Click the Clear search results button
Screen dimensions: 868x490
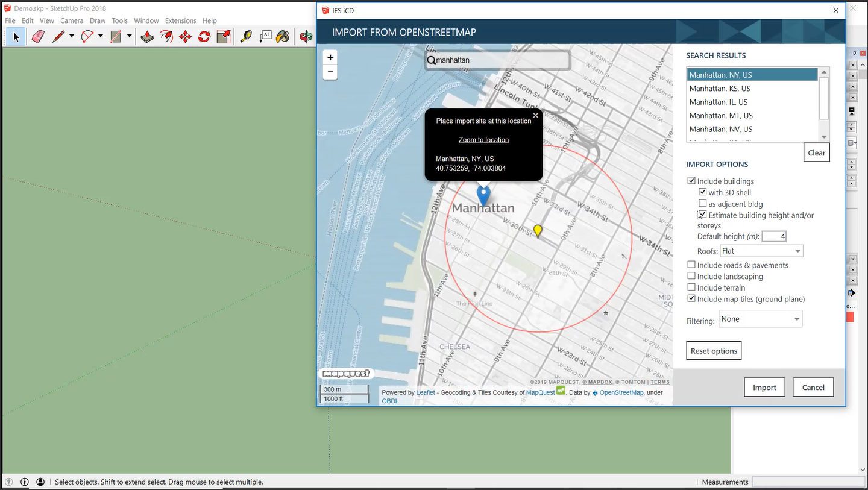tap(817, 152)
